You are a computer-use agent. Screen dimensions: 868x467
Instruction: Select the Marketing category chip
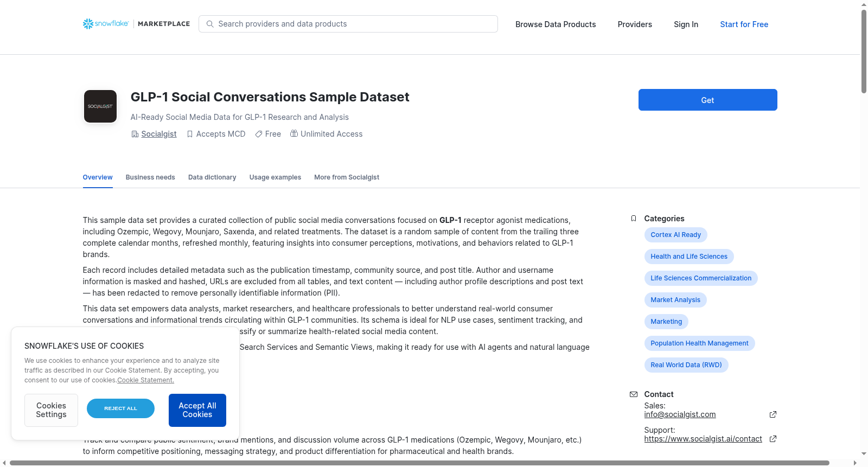(x=666, y=322)
